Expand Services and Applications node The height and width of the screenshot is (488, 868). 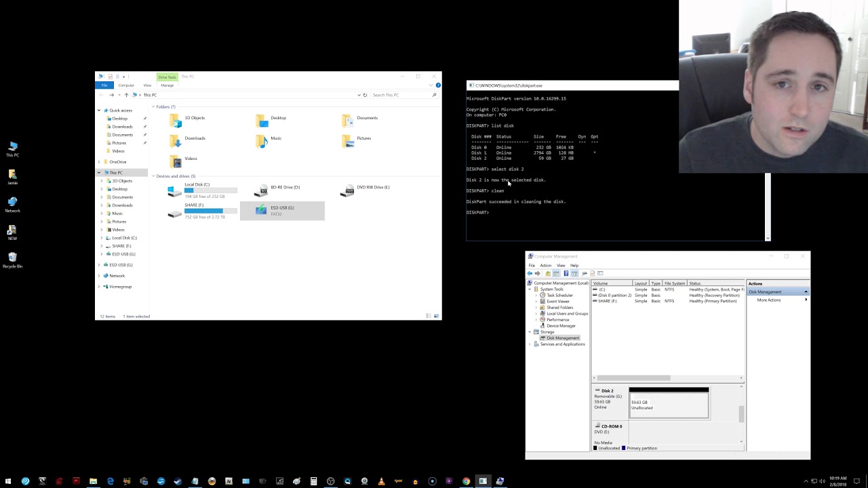pos(530,344)
